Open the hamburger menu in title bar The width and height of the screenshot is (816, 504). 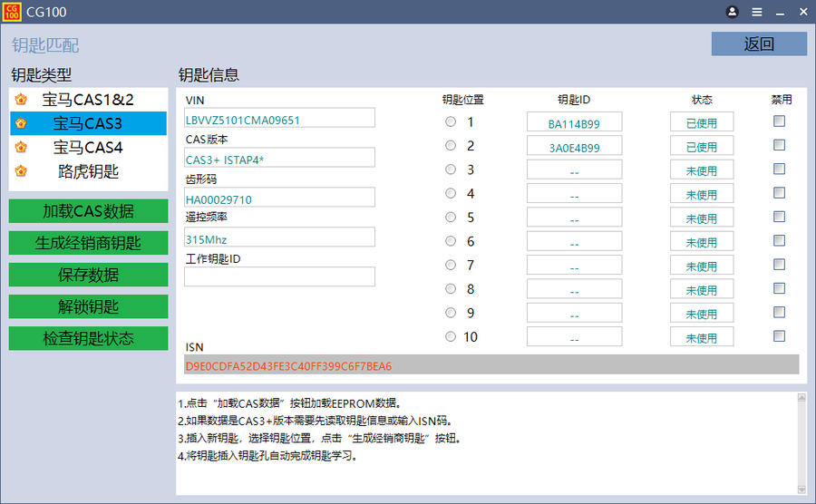click(757, 12)
